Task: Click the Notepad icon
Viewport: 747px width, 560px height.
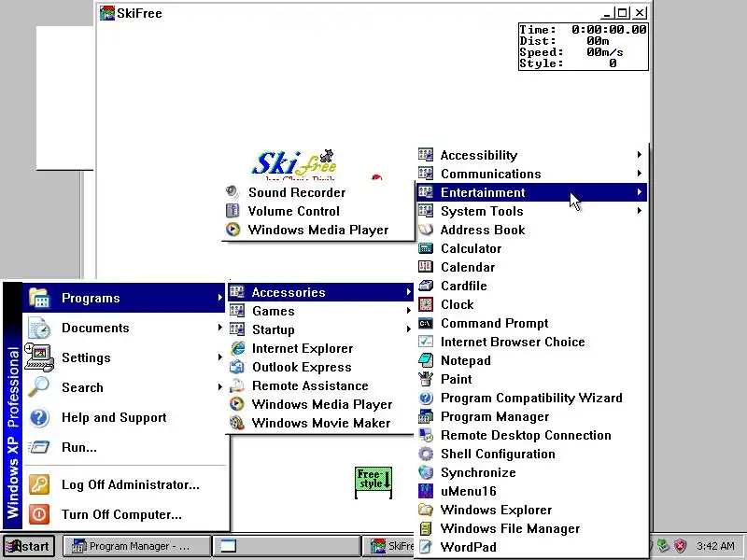Action: (426, 360)
